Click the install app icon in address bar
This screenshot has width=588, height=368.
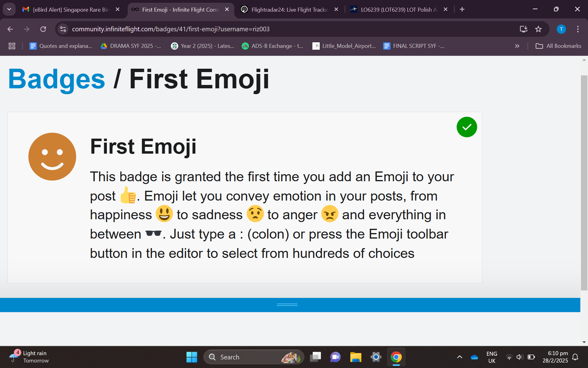click(x=523, y=29)
